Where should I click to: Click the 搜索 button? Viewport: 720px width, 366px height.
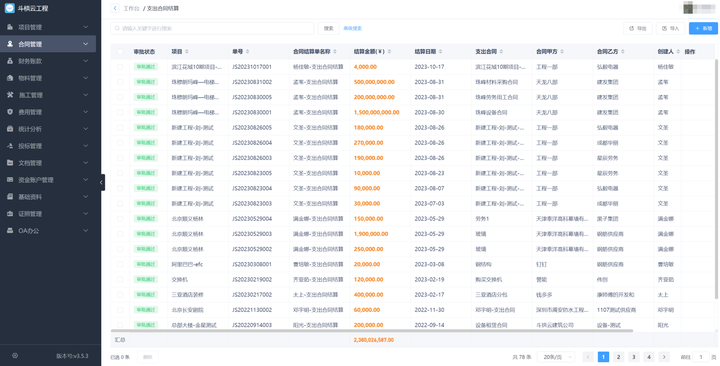point(329,28)
